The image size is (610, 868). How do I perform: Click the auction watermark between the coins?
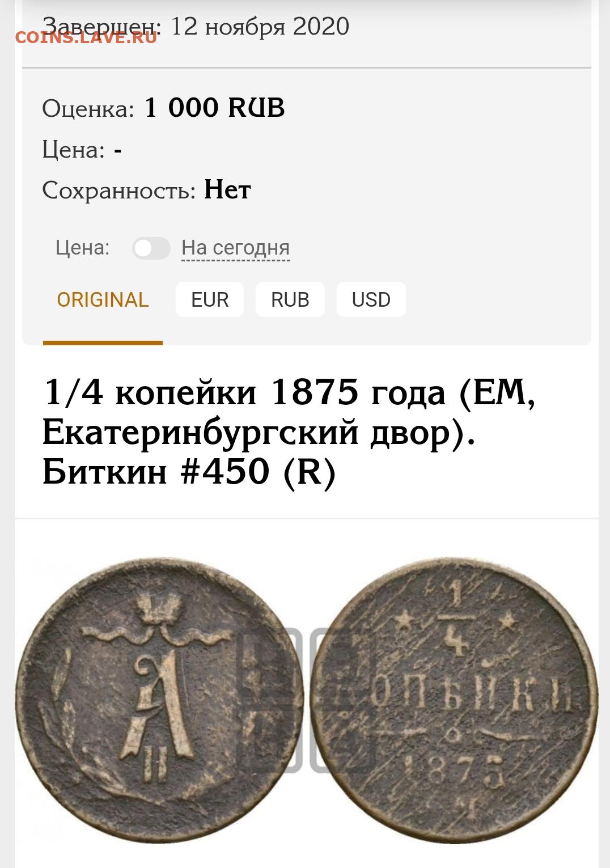tap(307, 701)
